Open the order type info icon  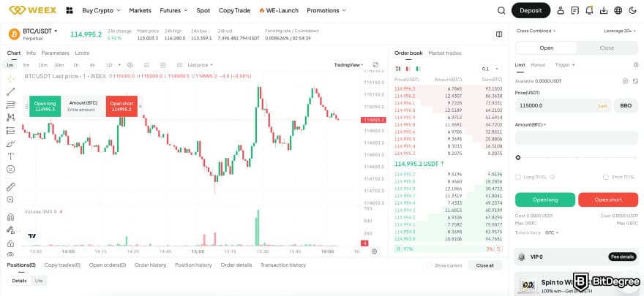coord(636,65)
